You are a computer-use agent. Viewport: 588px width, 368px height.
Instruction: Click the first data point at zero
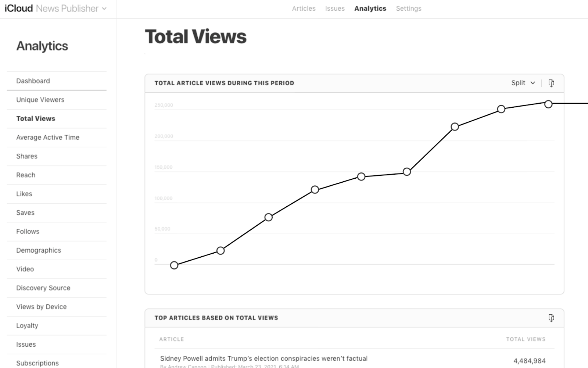(x=174, y=265)
